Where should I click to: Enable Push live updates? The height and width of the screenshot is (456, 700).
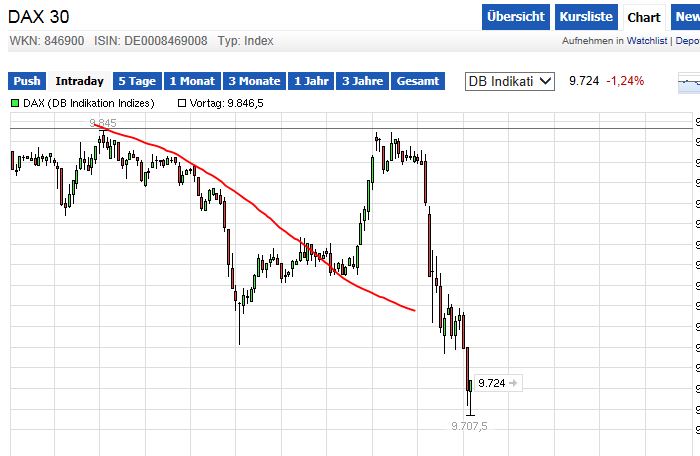point(27,81)
